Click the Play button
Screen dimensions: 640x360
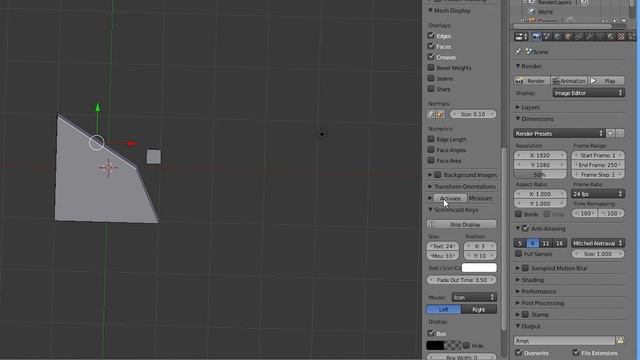tap(607, 81)
